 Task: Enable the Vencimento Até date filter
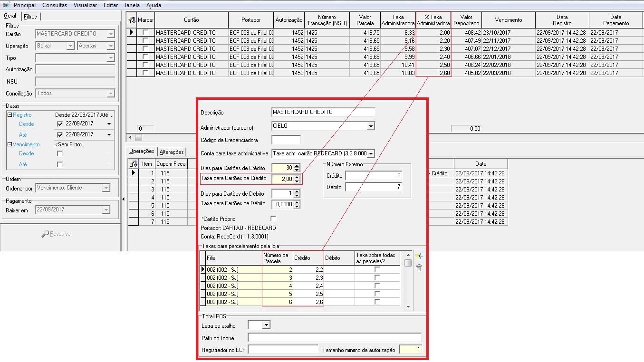point(60,164)
